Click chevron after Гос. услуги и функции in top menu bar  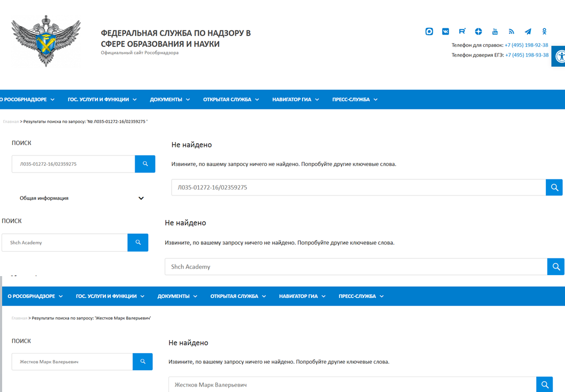[135, 100]
